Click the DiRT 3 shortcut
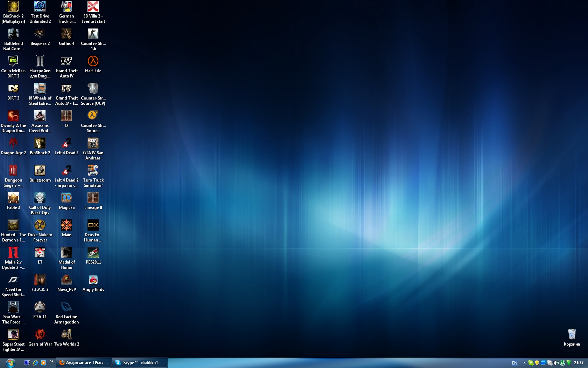The height and width of the screenshot is (368, 588). [x=13, y=92]
